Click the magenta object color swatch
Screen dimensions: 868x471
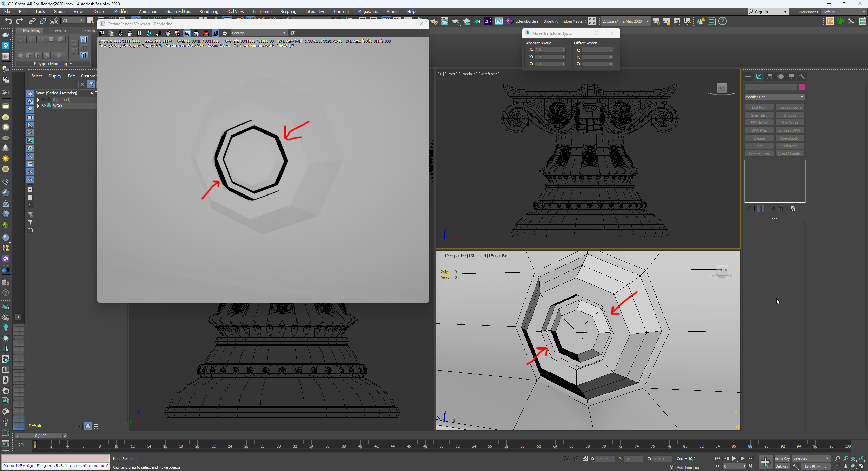click(x=802, y=87)
